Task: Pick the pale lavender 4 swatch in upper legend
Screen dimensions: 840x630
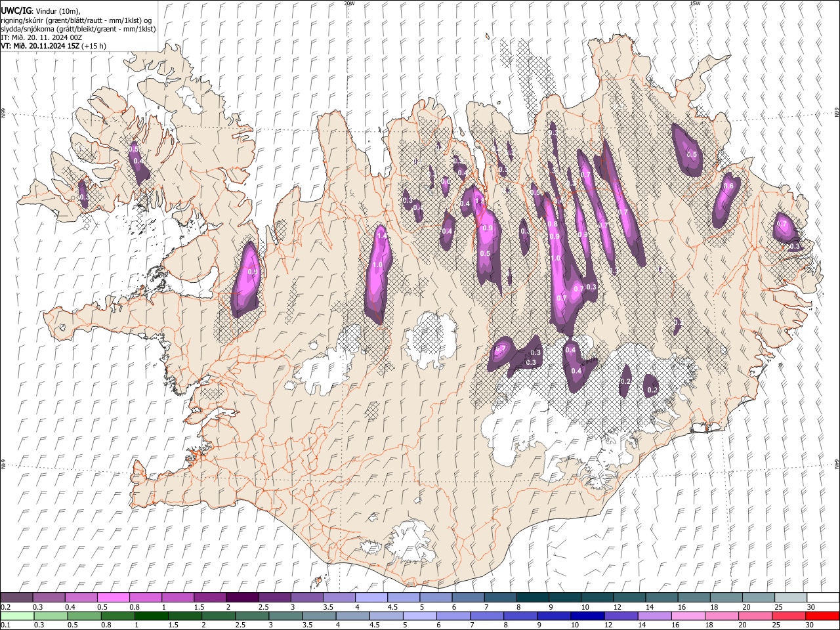Action: click(371, 598)
